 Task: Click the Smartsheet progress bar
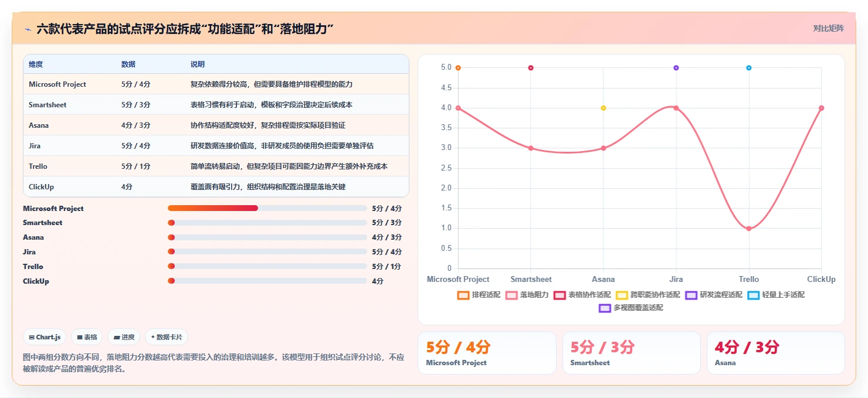coord(267,223)
